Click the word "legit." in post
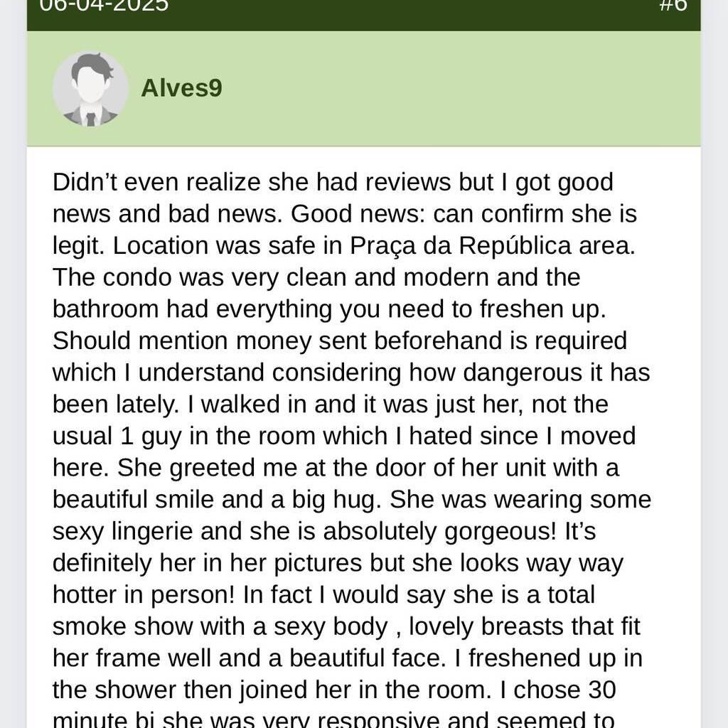Viewport: 728px width, 728px height. pos(79,245)
